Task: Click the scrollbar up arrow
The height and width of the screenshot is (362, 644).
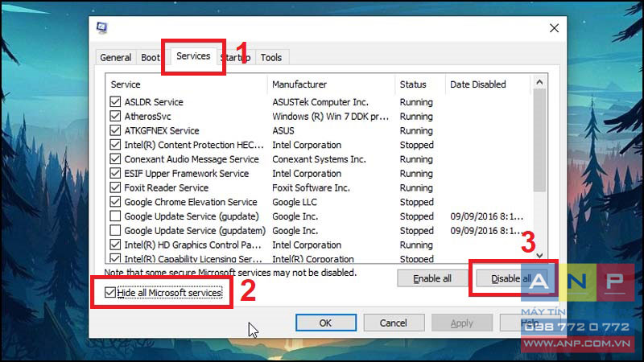Action: click(x=539, y=82)
